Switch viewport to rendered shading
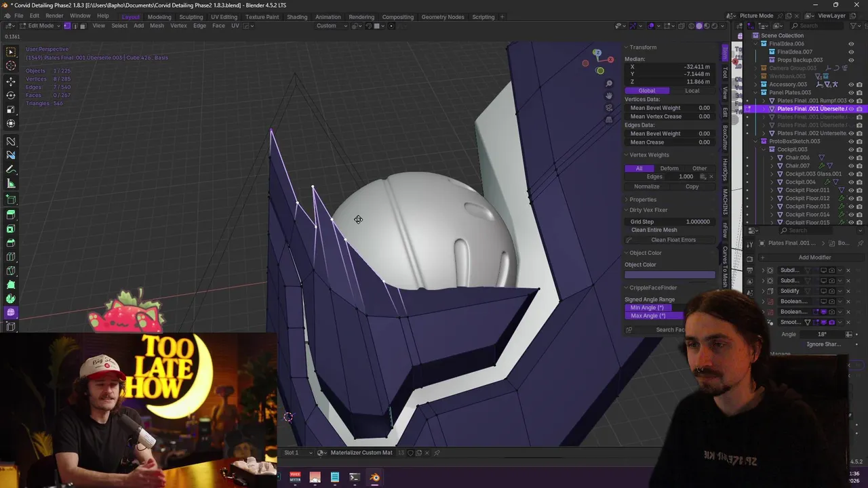Image resolution: width=868 pixels, height=488 pixels. point(714,26)
